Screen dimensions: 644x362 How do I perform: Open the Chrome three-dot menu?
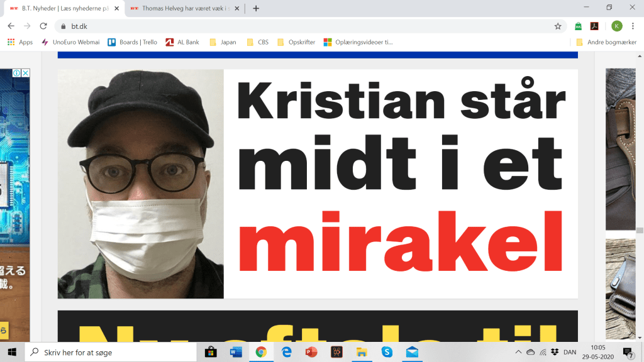pyautogui.click(x=633, y=26)
